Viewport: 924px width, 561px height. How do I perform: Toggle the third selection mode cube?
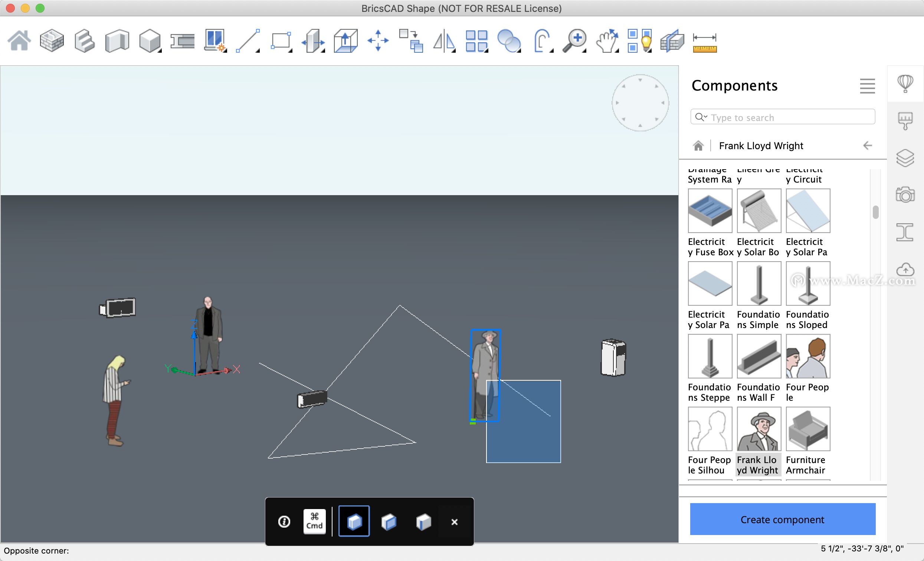pyautogui.click(x=423, y=521)
